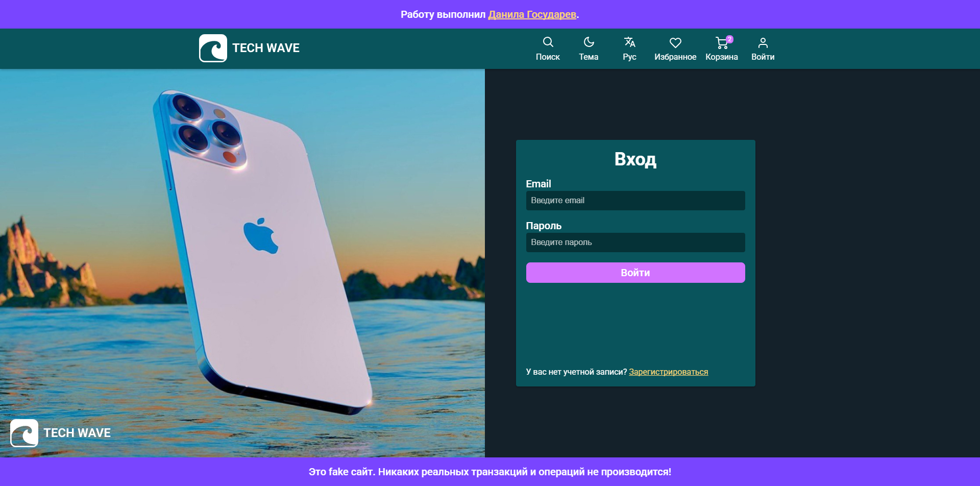Follow the 'Зарегистрироваться' link
The height and width of the screenshot is (486, 980).
pyautogui.click(x=668, y=372)
